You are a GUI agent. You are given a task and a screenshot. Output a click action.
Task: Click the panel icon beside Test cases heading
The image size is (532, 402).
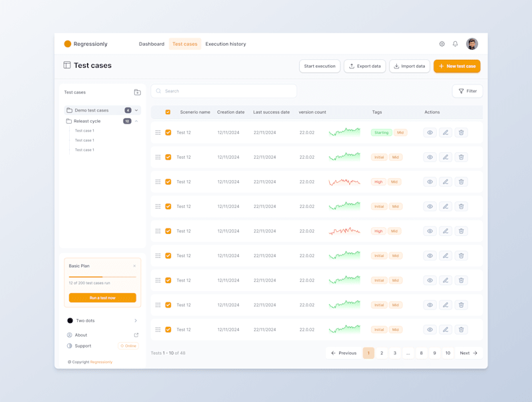pos(67,65)
